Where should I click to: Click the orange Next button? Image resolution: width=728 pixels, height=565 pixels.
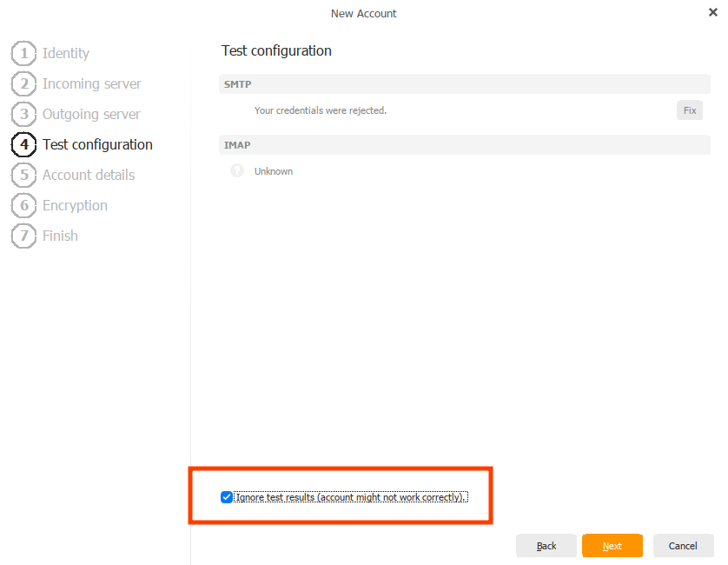pyautogui.click(x=612, y=545)
